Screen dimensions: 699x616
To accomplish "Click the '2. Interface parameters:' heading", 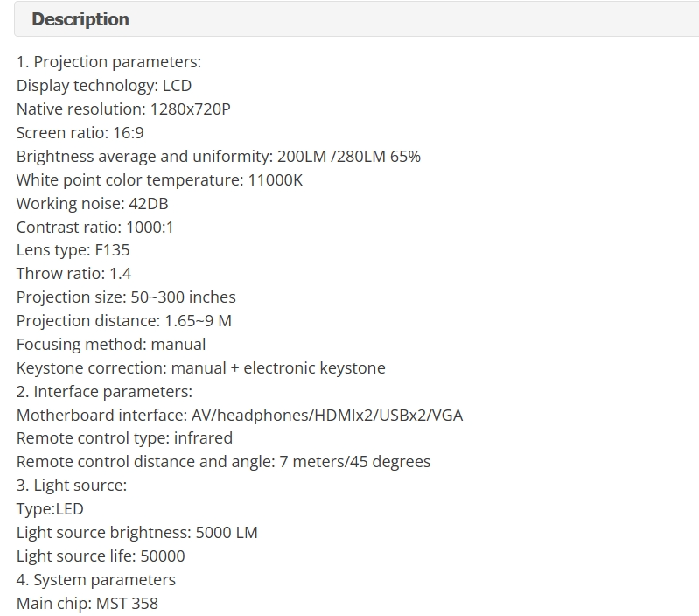I will click(104, 392).
